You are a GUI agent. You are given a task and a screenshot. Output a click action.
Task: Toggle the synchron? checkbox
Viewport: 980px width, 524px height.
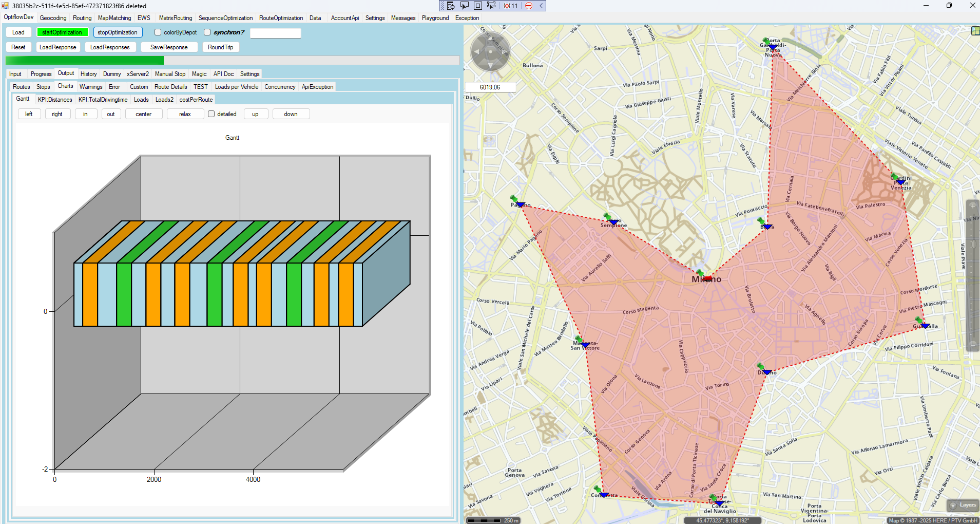207,32
